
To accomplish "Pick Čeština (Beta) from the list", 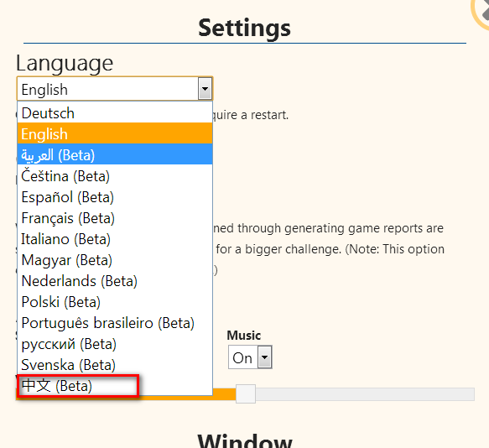I will [x=115, y=175].
